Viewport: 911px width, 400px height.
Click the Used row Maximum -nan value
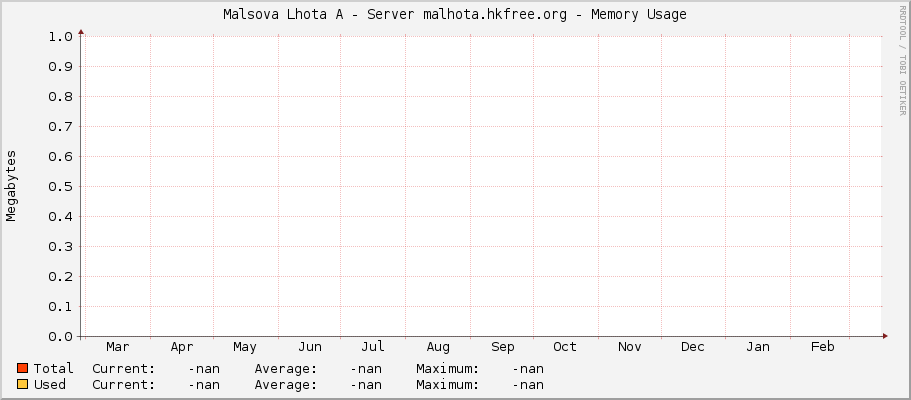(528, 385)
